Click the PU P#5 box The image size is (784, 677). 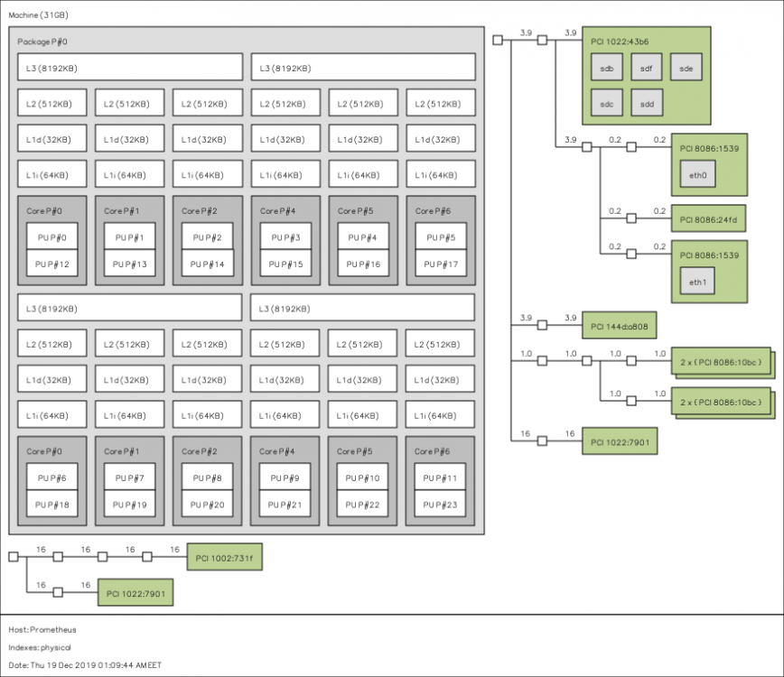coord(441,236)
